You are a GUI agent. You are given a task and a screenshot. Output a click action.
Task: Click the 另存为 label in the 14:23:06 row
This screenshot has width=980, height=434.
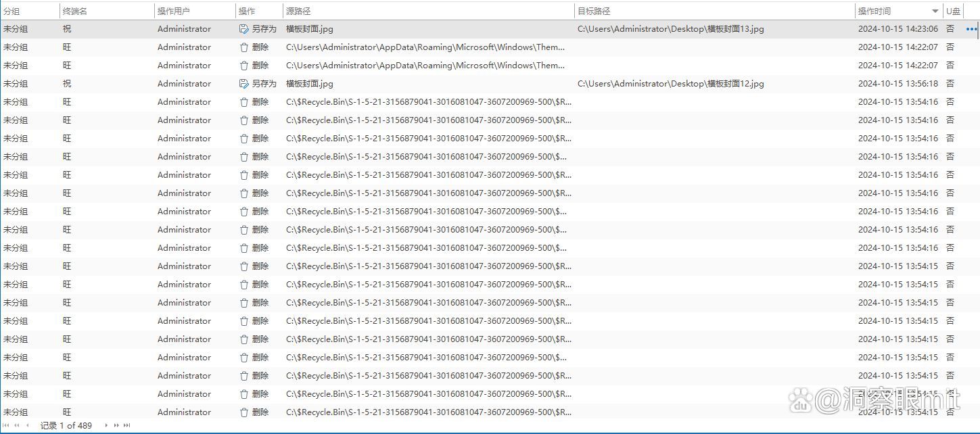[264, 29]
